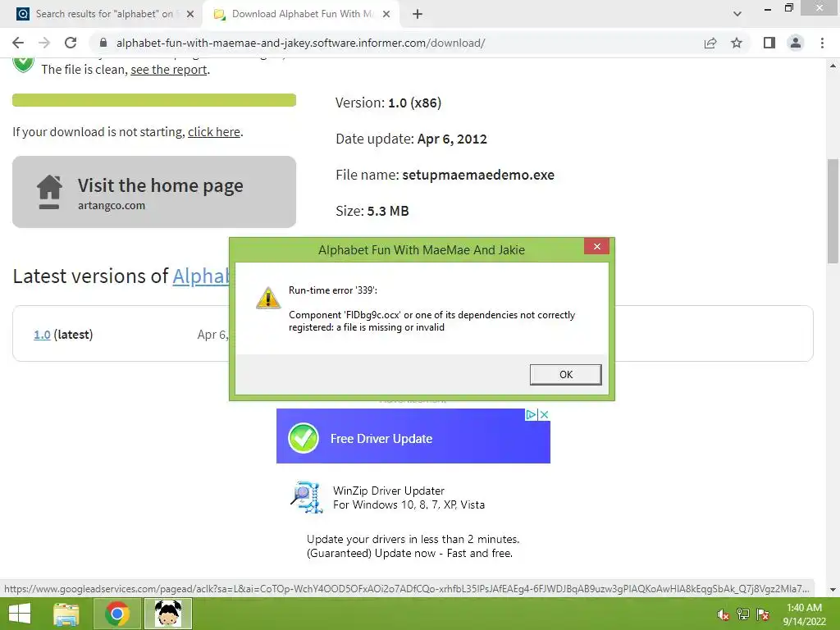This screenshot has height=630, width=840.
Task: Click the 'Run-time error 339' text
Action: click(x=333, y=290)
